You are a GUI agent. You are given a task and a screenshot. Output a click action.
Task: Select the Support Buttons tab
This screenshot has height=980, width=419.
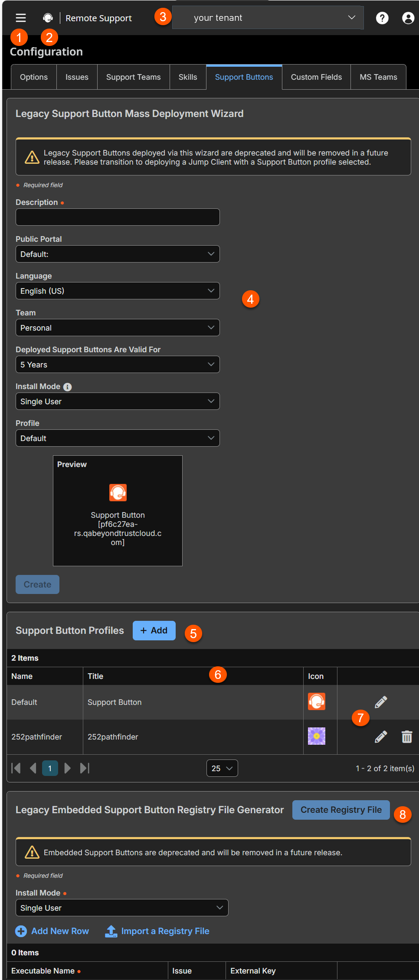pos(244,77)
